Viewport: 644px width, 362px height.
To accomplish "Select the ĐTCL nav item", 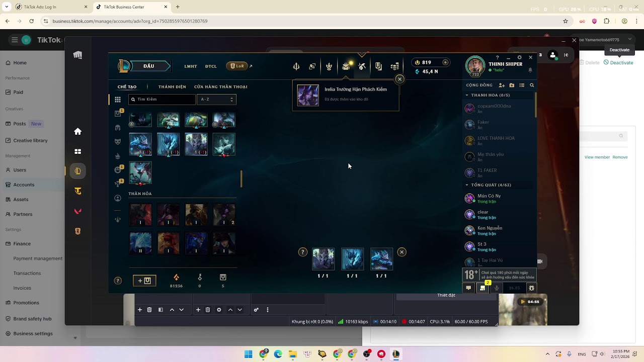I will [211, 66].
